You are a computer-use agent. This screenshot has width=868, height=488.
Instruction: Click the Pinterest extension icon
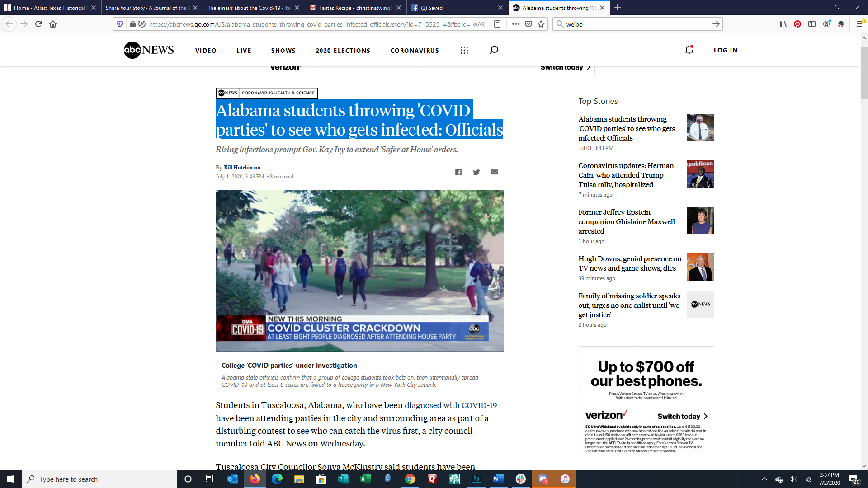pos(797,24)
